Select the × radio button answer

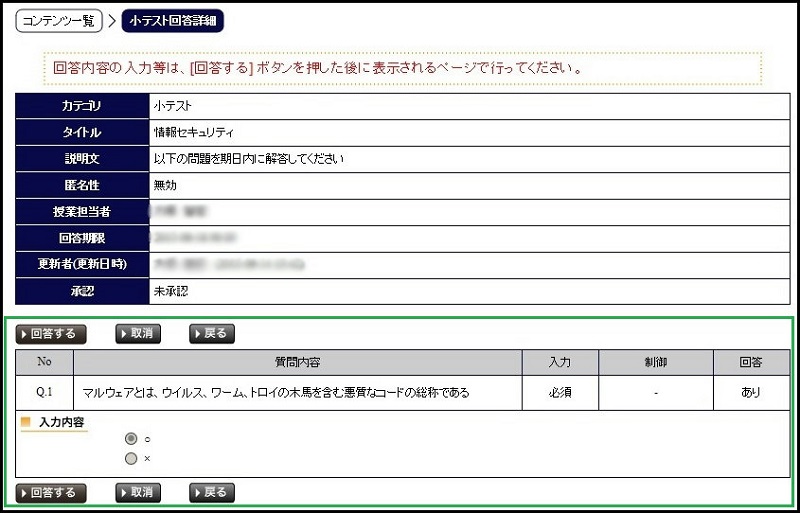[x=131, y=459]
